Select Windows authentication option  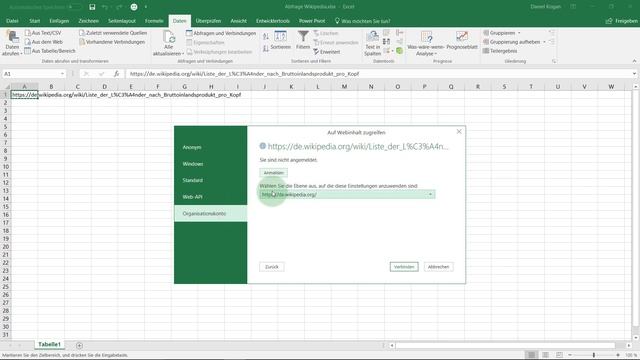211,164
